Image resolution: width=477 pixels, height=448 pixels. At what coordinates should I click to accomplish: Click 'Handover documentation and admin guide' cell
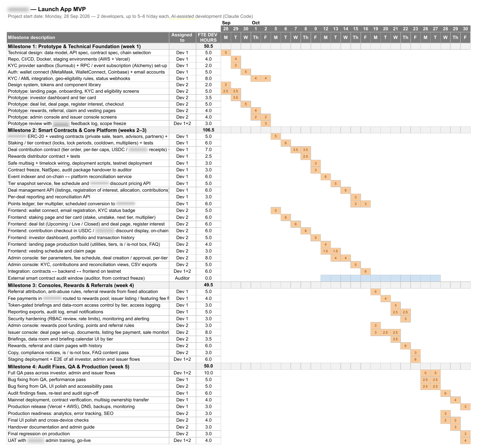pyautogui.click(x=88, y=427)
